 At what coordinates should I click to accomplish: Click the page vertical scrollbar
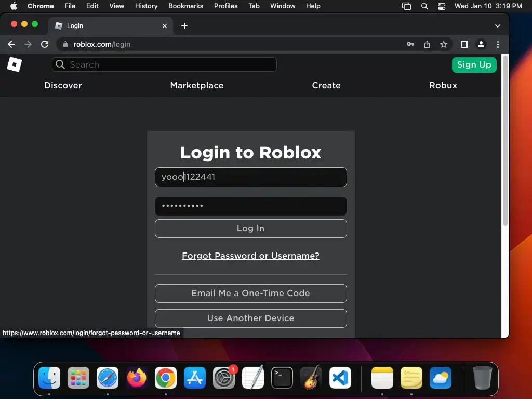tap(505, 141)
